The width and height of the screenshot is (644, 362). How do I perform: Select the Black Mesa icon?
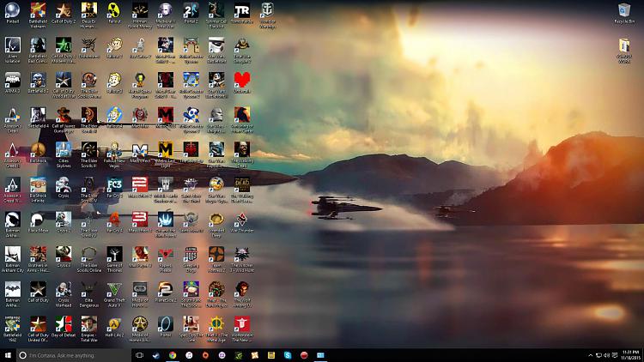click(38, 222)
